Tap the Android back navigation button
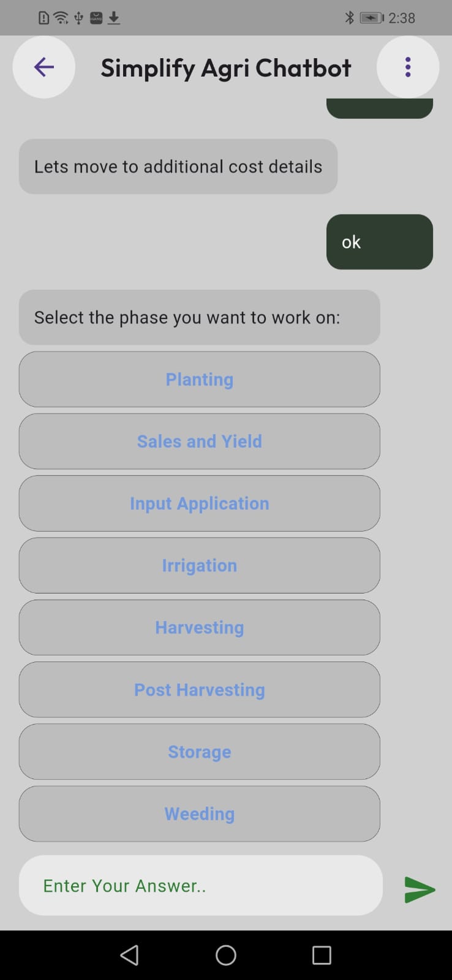This screenshot has height=980, width=452. pos(129,955)
